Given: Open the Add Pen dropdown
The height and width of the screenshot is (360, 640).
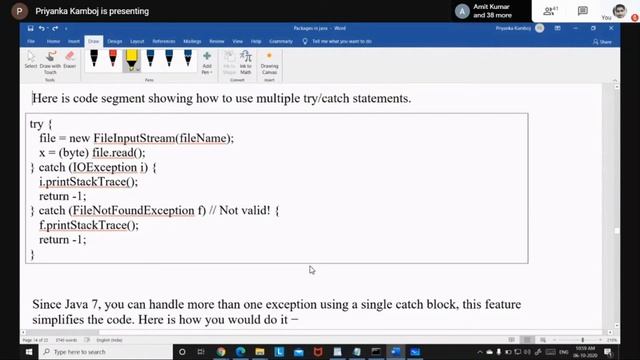Looking at the screenshot, I should (207, 62).
